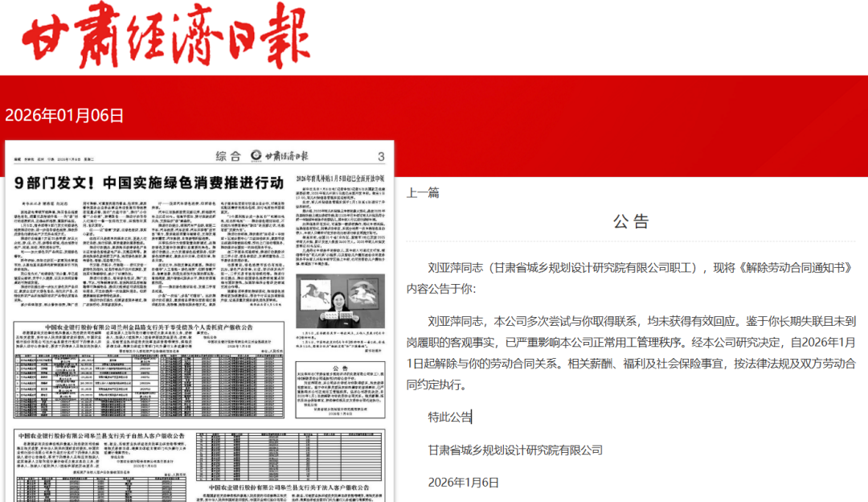The image size is (868, 502).
Task: Click the 公告 article heading
Action: point(631,221)
